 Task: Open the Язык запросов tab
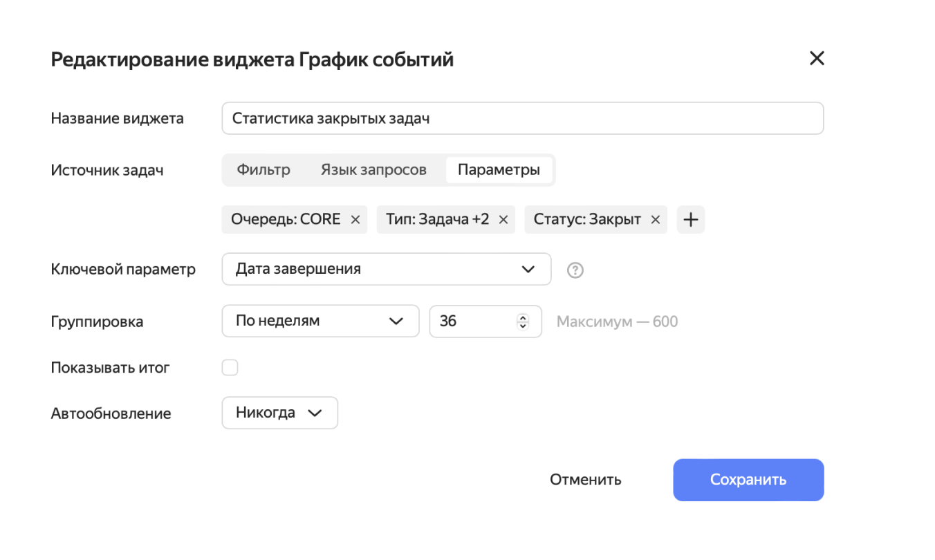(x=373, y=169)
